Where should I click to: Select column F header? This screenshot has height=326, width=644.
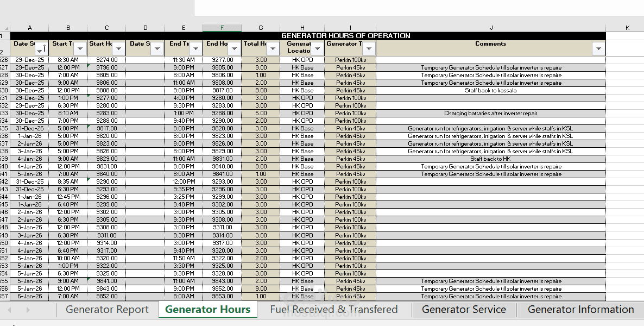click(223, 28)
